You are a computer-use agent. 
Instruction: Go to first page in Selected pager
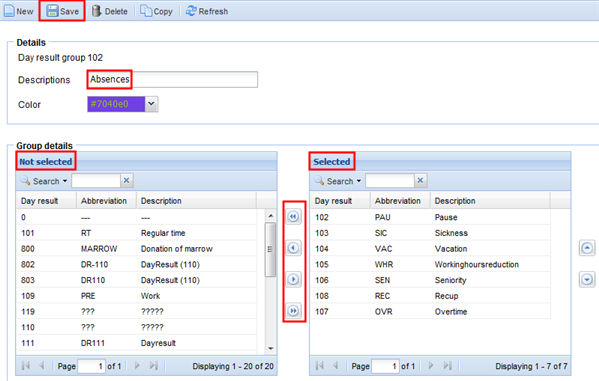point(320,366)
